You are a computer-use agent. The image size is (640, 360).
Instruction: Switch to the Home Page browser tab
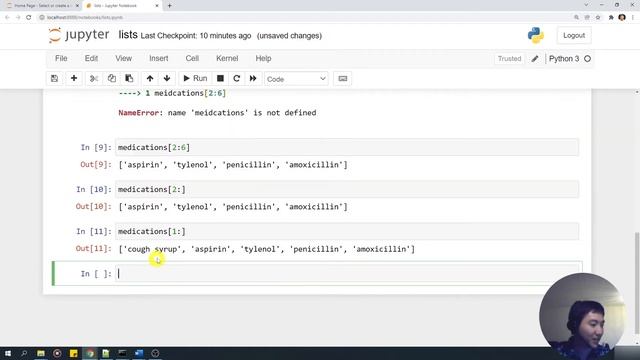click(x=43, y=6)
